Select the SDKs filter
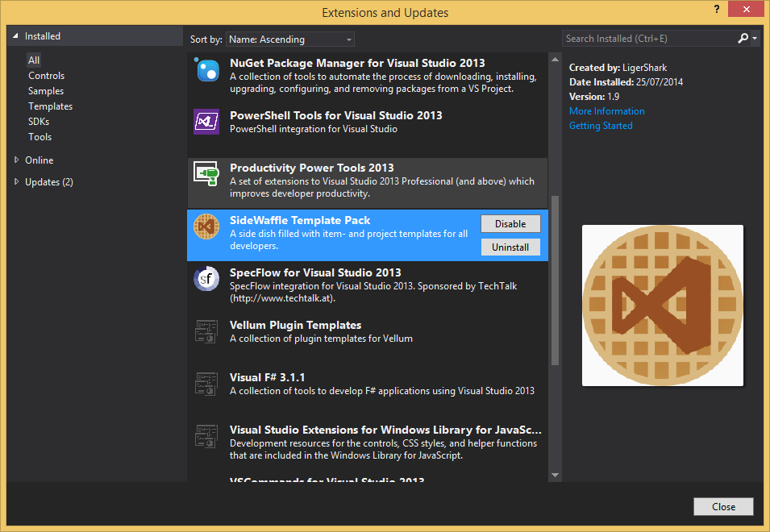Viewport: 770px width, 532px height. [x=39, y=121]
